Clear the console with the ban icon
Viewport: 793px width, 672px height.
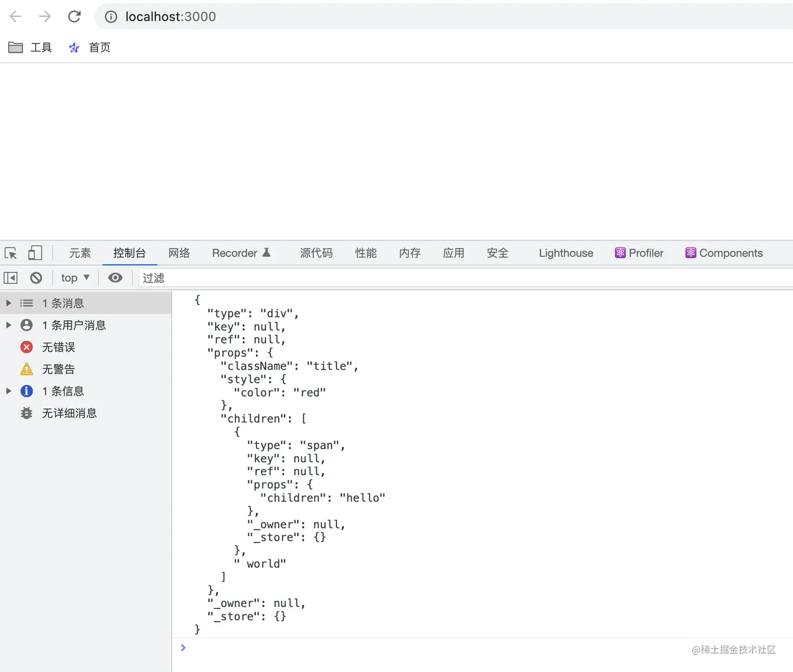(36, 278)
